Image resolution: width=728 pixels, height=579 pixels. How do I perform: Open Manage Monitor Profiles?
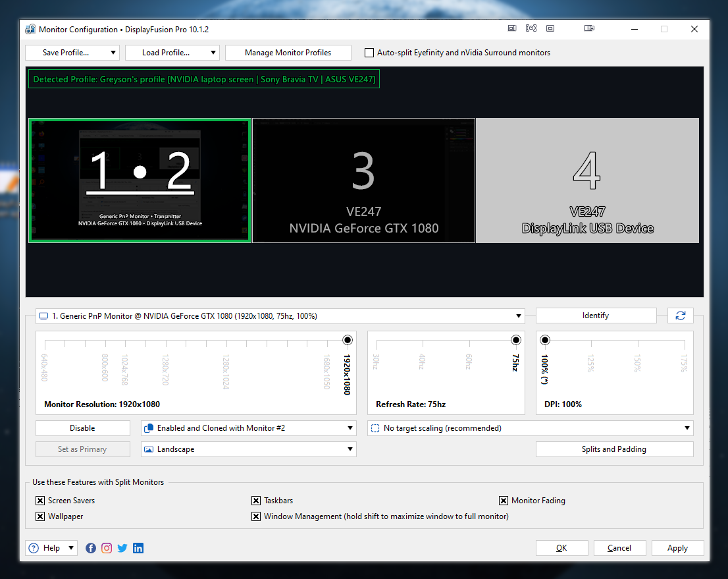288,53
